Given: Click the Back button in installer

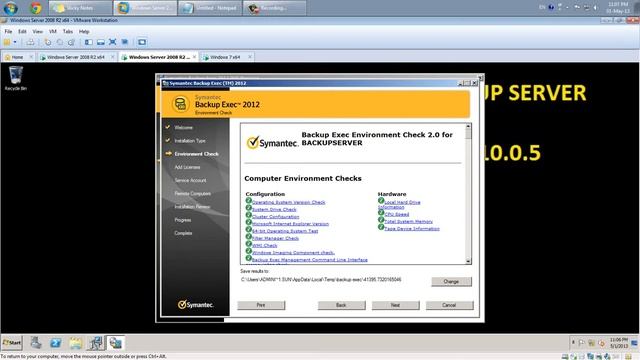Looking at the screenshot, I should [341, 305].
